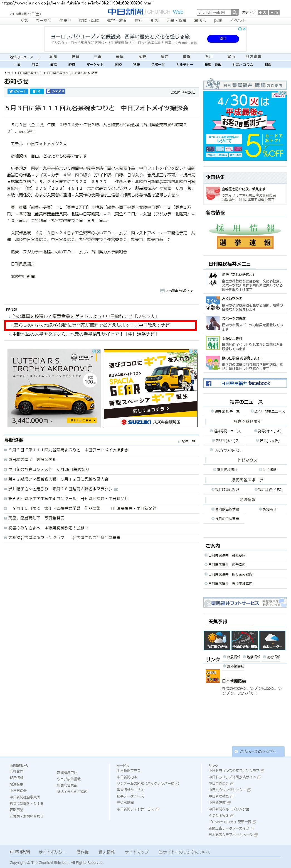
Task: Open ふくい空散歩 menu thumbnail
Action: tap(213, 303)
